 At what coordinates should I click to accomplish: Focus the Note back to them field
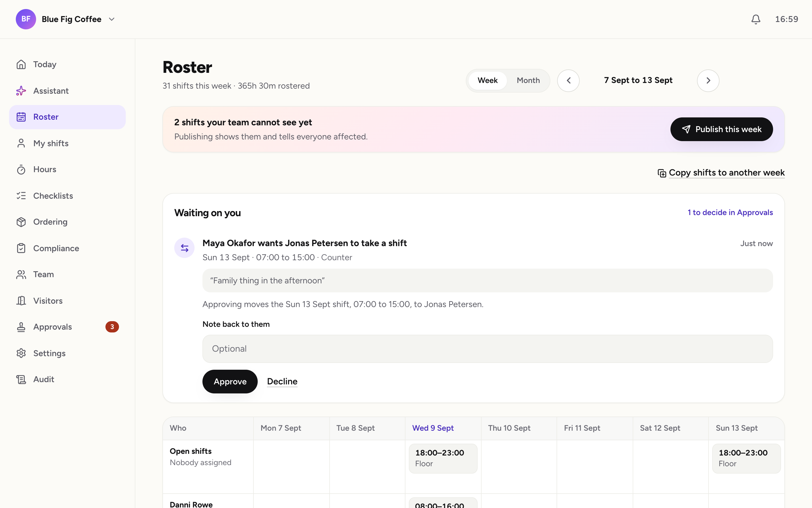(x=487, y=349)
